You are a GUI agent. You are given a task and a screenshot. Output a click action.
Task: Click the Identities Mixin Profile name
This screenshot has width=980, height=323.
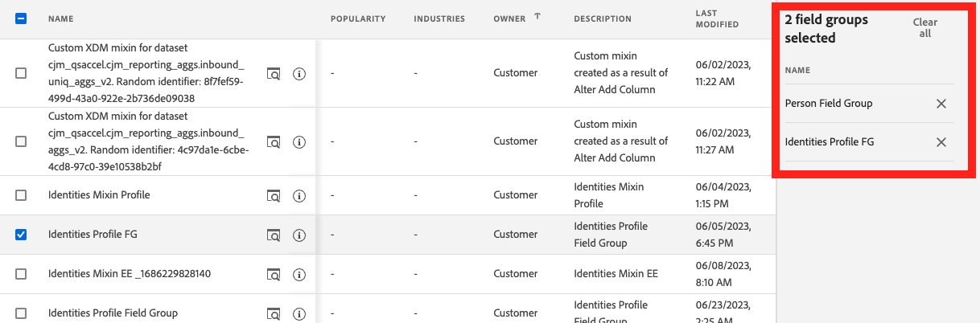(x=99, y=195)
